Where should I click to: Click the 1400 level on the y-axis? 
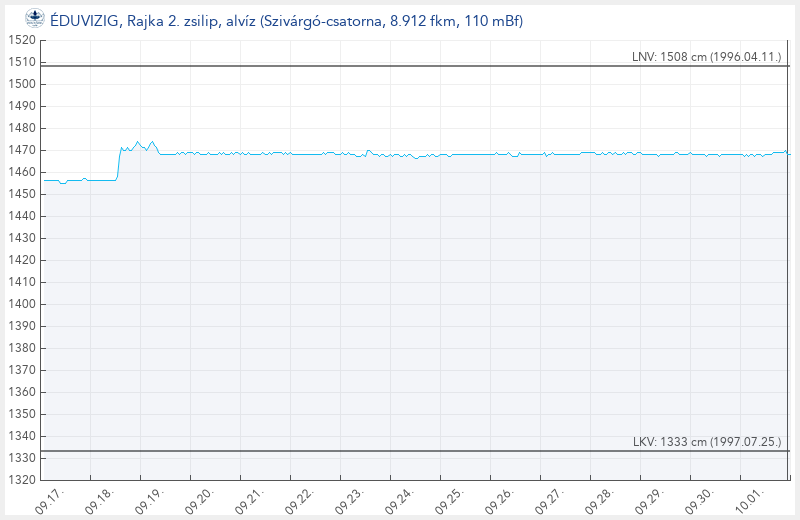pos(20,304)
